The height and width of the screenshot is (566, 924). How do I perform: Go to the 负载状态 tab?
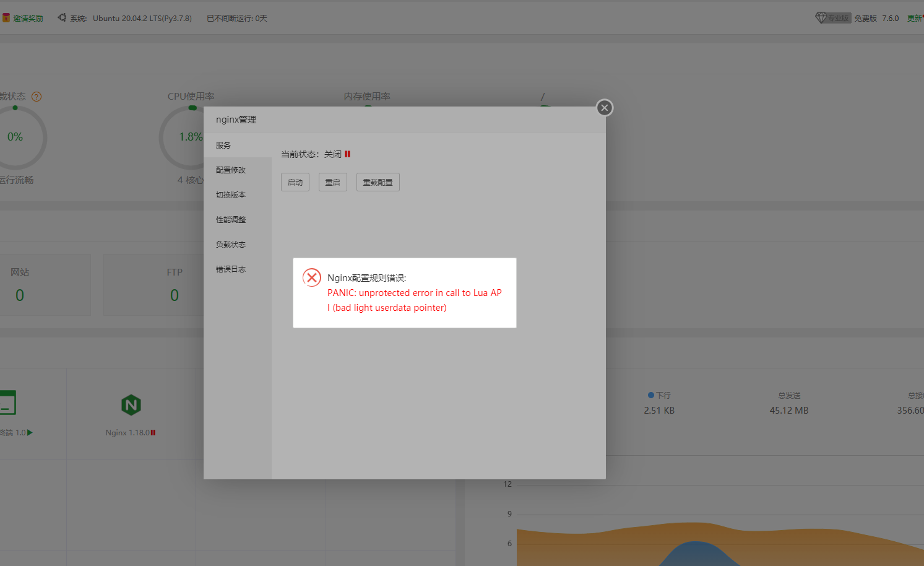click(238, 244)
